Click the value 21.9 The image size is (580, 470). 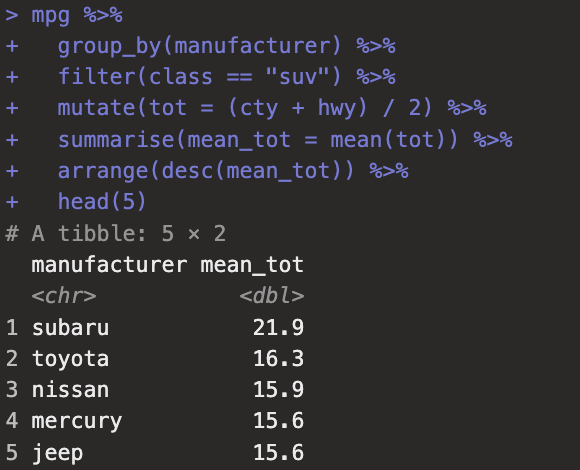click(279, 328)
